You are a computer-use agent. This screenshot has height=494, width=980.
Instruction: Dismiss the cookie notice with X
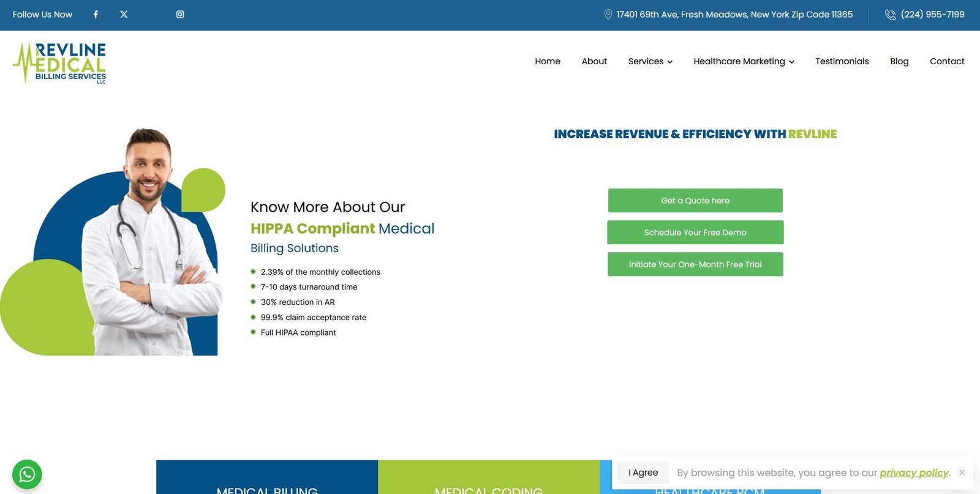click(x=962, y=473)
